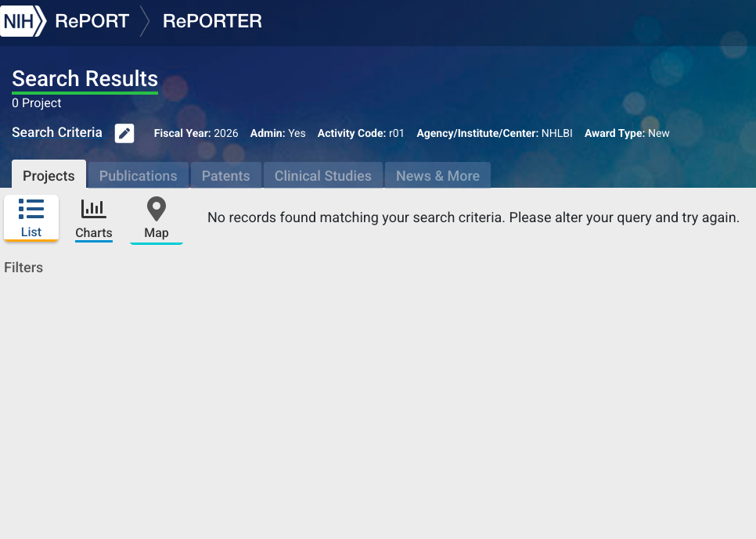Image resolution: width=756 pixels, height=539 pixels.
Task: Click the breadcrumb chevron after RePORT
Action: click(x=145, y=21)
